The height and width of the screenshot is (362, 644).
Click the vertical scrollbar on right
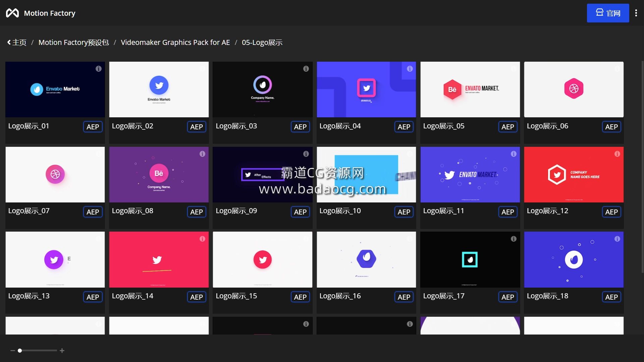(x=642, y=167)
